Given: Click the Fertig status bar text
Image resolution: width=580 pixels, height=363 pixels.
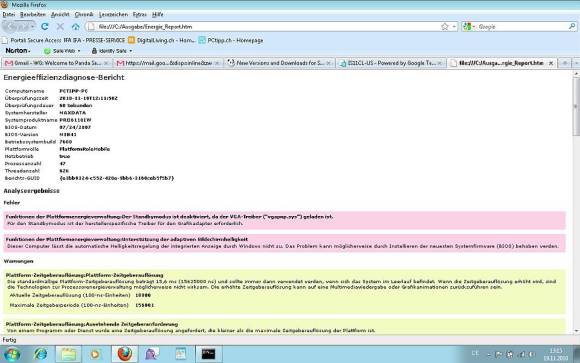Looking at the screenshot, I should 9,340.
